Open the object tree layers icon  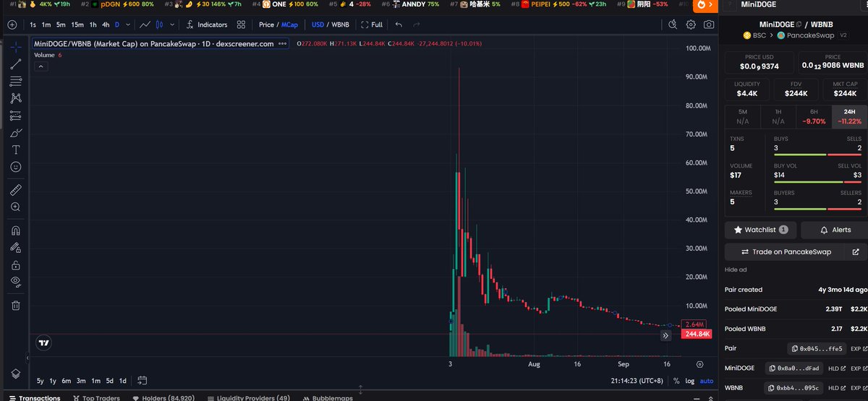click(16, 373)
